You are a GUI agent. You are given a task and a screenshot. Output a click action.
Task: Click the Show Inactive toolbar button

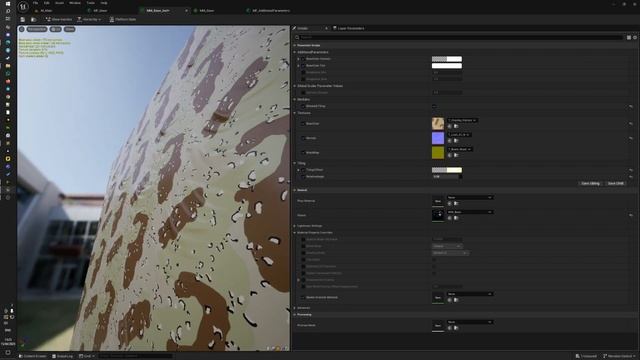[59, 19]
